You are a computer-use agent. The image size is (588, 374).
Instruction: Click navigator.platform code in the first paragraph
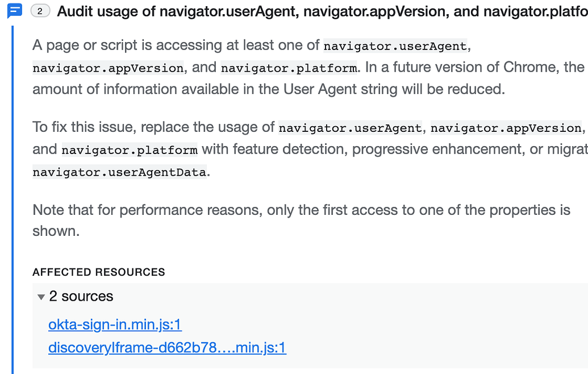pos(289,68)
